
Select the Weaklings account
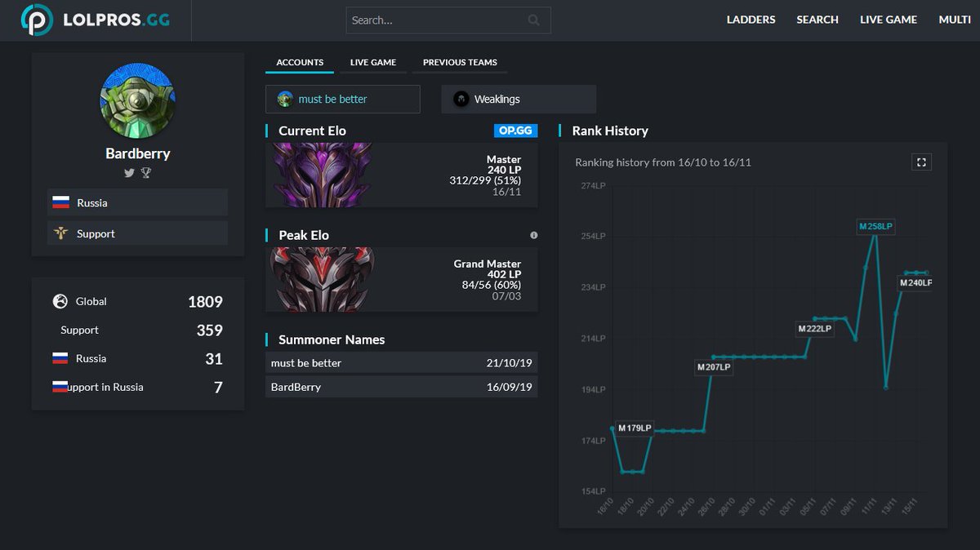coord(519,99)
